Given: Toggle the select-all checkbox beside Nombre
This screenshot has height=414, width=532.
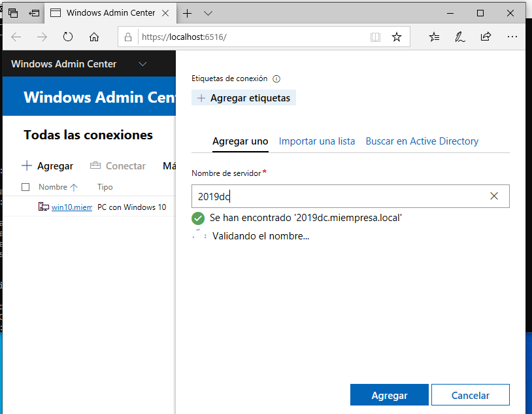Looking at the screenshot, I should click(25, 187).
